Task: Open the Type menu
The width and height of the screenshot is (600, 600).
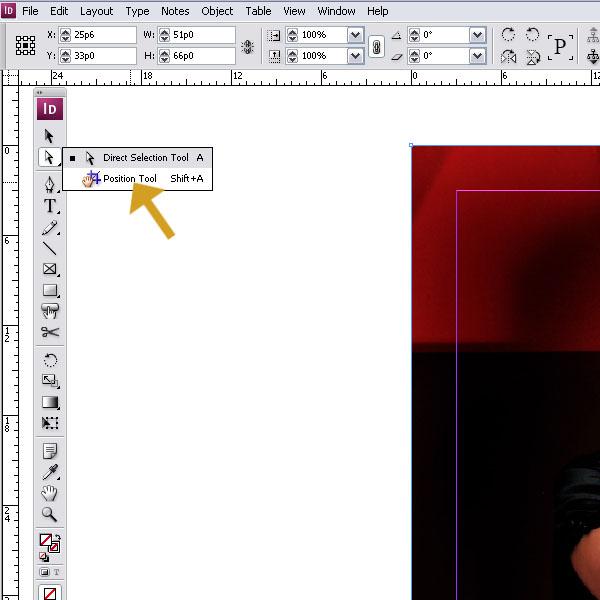Action: (x=137, y=11)
